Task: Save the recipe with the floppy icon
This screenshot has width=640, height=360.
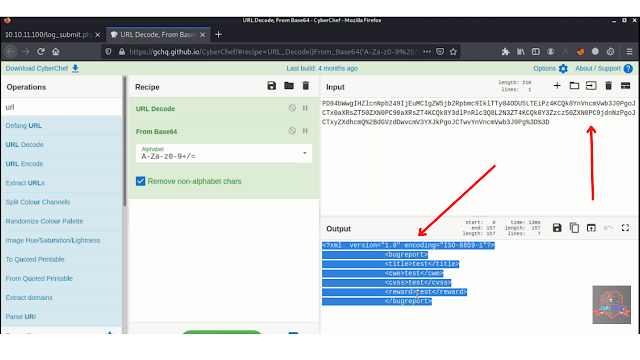Action: 271,86
